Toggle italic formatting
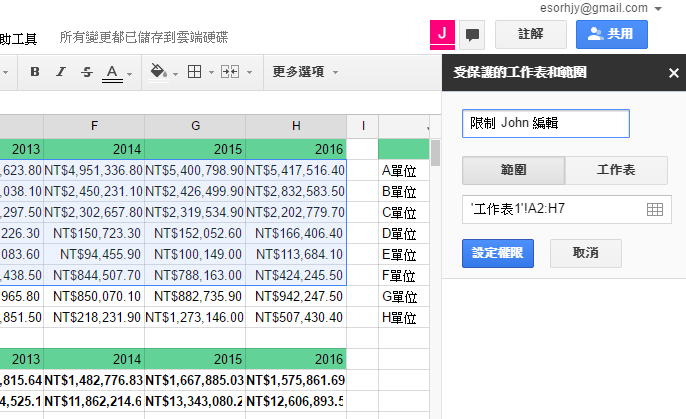The height and width of the screenshot is (419, 686). click(x=61, y=72)
